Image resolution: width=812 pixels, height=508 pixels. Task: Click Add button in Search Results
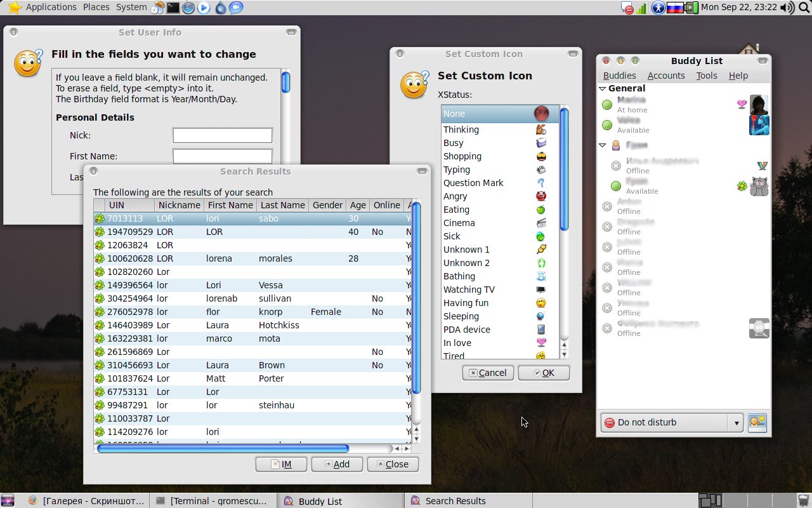[x=337, y=464]
